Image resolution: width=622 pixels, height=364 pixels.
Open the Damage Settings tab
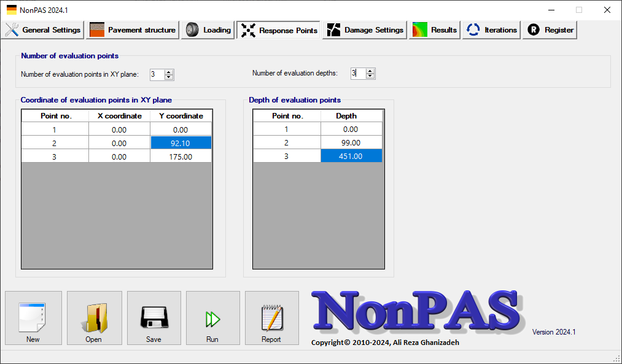(365, 29)
